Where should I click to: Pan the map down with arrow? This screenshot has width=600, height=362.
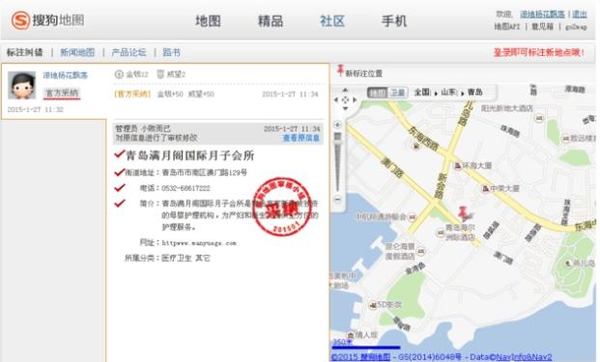pos(345,109)
